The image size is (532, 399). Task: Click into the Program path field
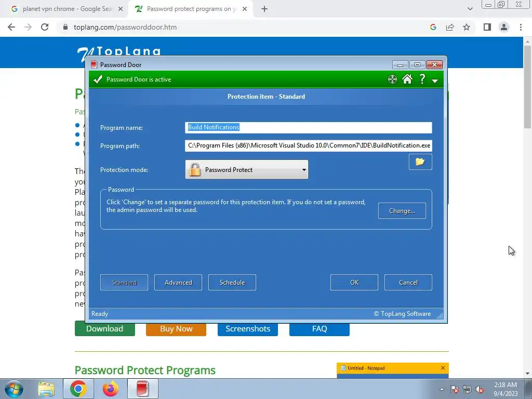click(x=308, y=145)
